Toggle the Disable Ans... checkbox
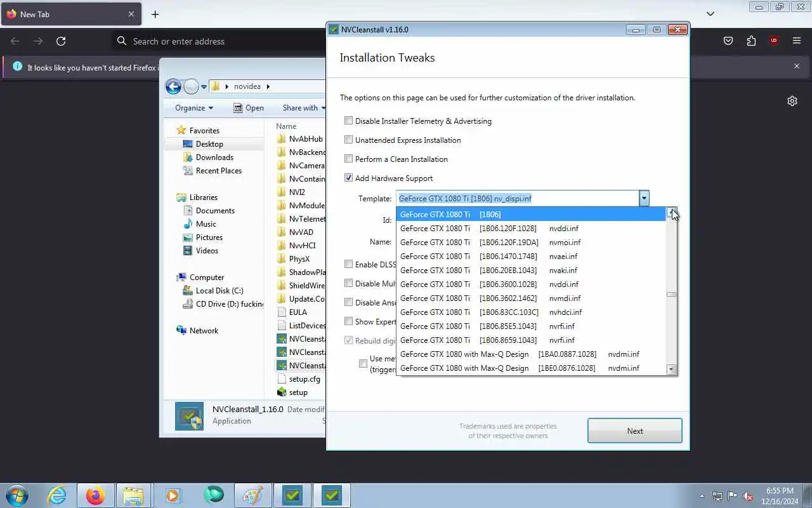 tap(348, 302)
